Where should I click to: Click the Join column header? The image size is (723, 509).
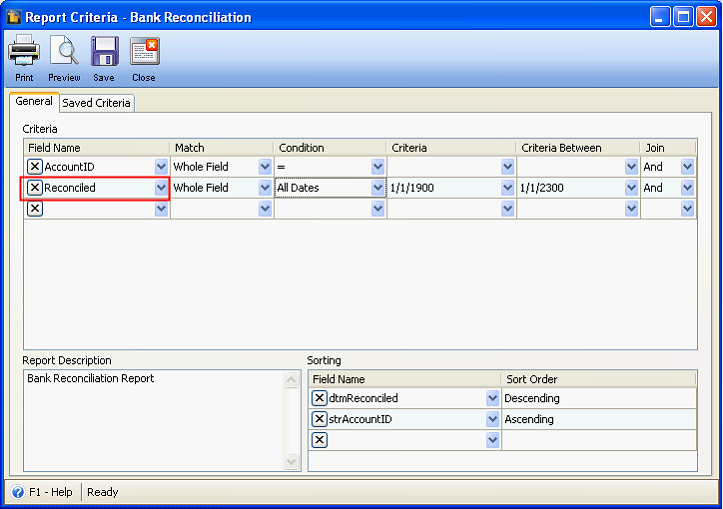click(668, 148)
